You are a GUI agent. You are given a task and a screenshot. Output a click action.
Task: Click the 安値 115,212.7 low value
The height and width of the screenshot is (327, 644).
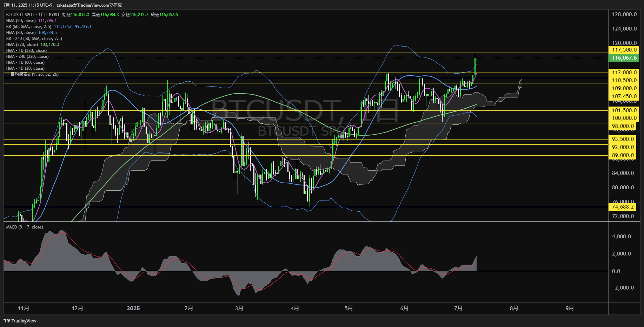pyautogui.click(x=135, y=15)
